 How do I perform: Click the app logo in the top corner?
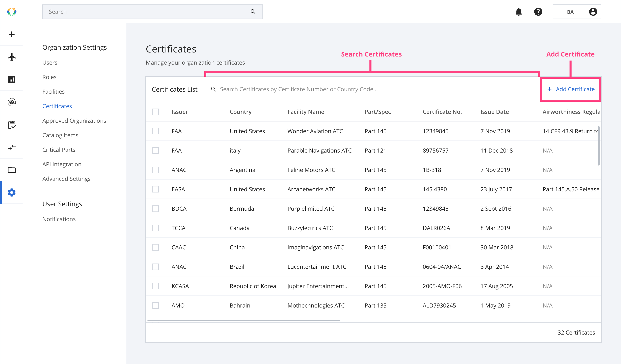[12, 12]
